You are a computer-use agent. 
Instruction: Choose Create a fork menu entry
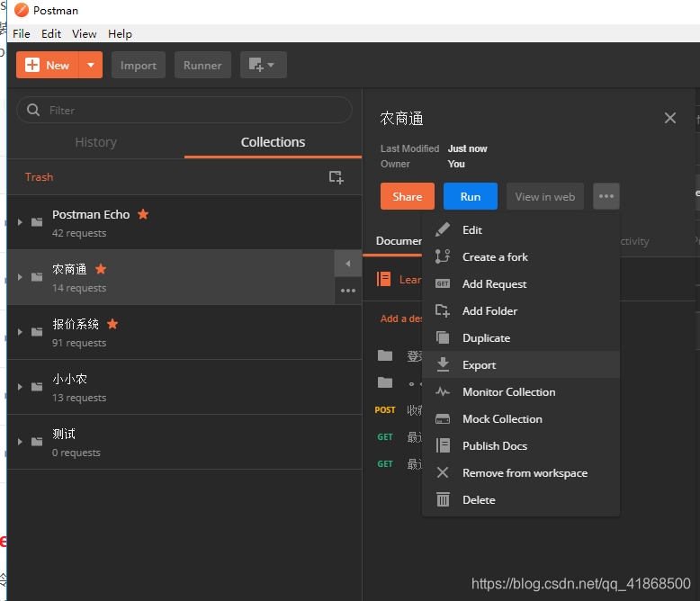[521, 256]
